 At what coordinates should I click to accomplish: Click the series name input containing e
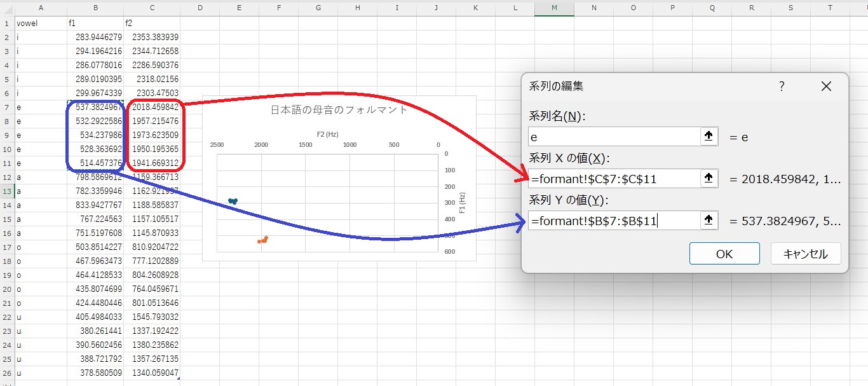(613, 137)
